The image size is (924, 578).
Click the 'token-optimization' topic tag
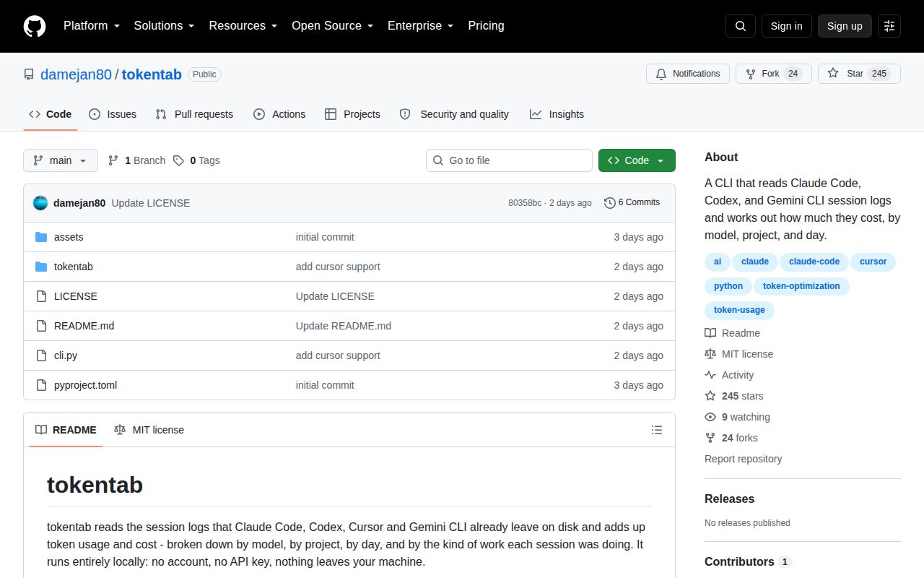801,286
